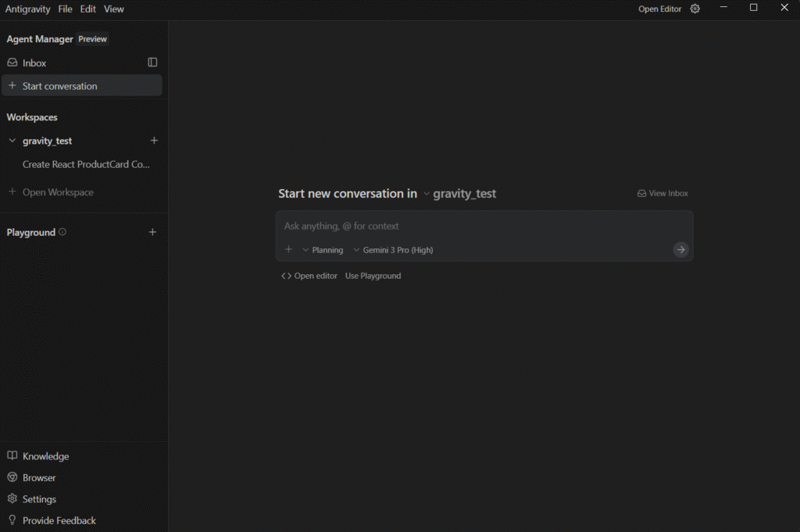Screen dimensions: 800x532
Task: Click the Use Playground link
Action: point(373,276)
